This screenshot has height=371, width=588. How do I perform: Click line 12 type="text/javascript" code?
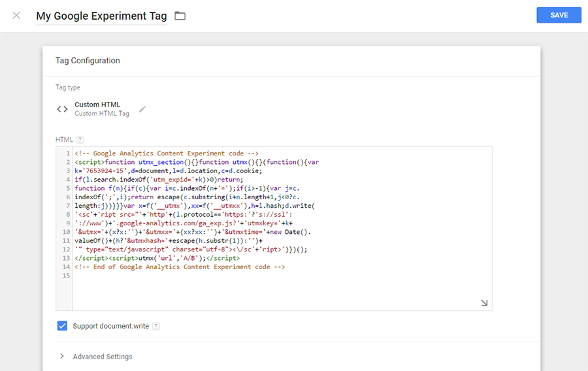[191, 250]
